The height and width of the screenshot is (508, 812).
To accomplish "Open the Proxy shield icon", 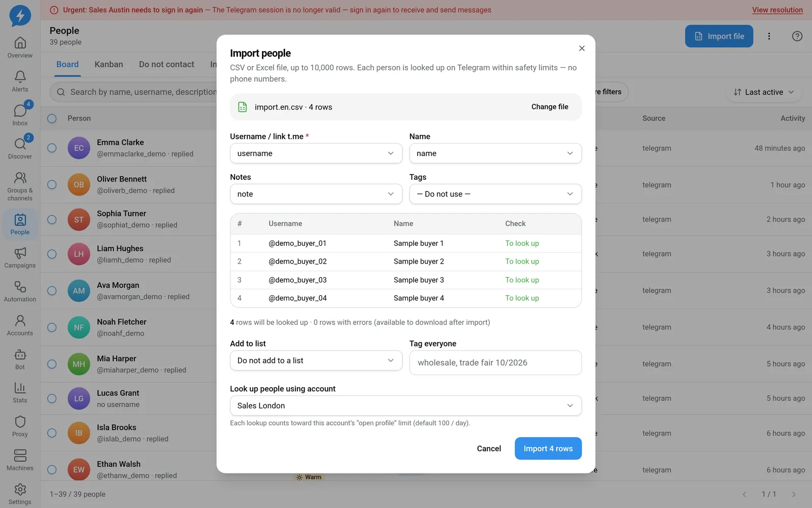I will tap(20, 427).
